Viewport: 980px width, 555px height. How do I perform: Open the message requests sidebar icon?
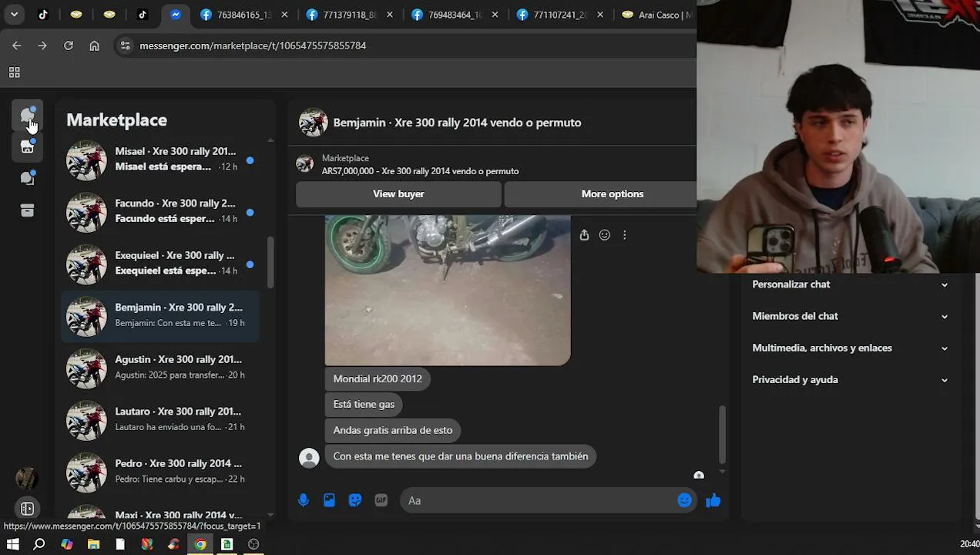27,178
